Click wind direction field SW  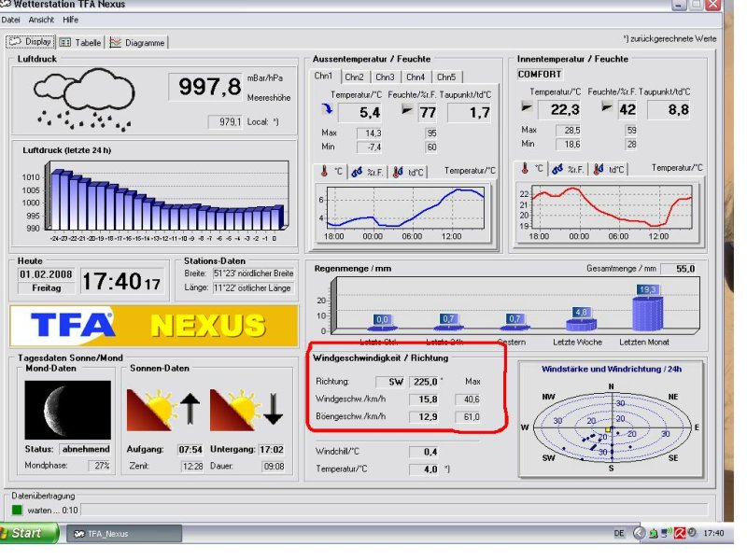[x=390, y=382]
